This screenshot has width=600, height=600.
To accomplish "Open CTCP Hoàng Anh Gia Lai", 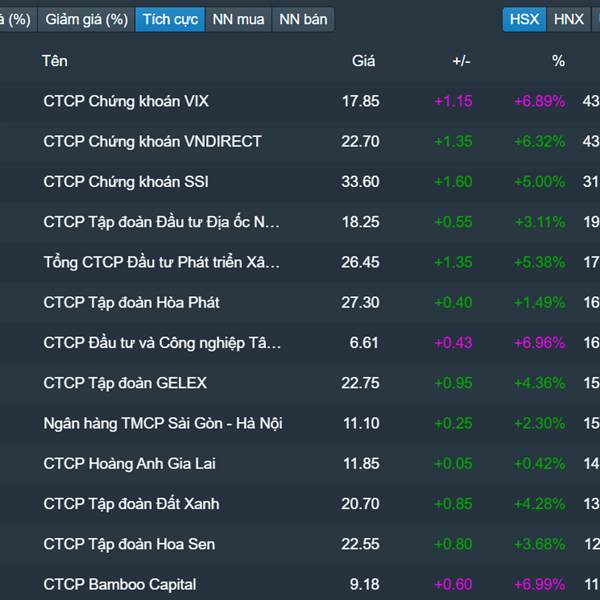I will (129, 464).
